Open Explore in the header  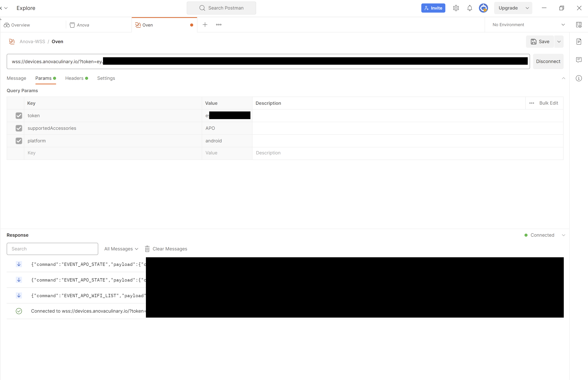click(26, 8)
